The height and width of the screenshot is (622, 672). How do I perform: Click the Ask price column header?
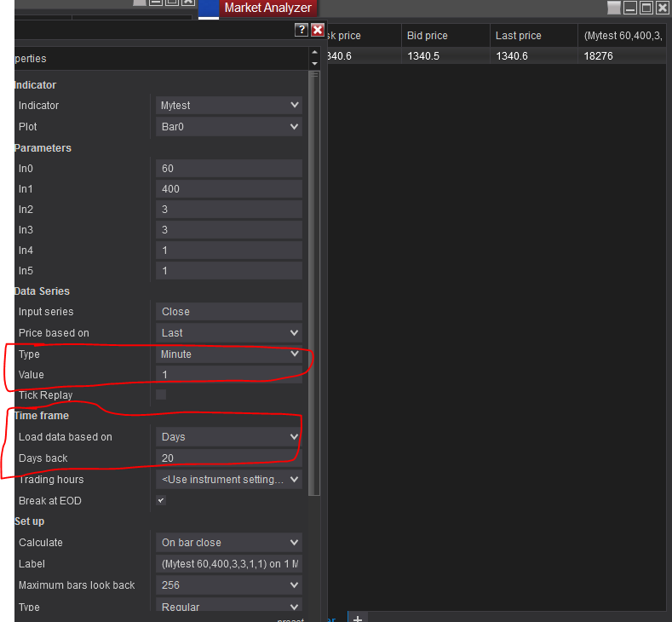point(364,36)
